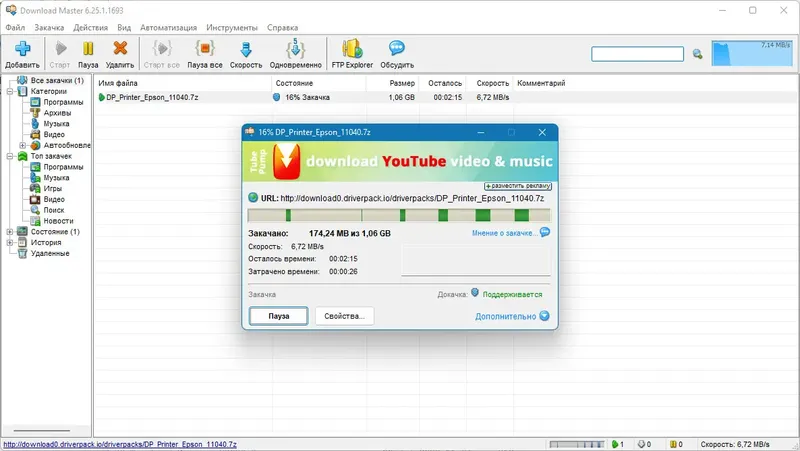This screenshot has width=800, height=451.
Task: Select the Архивы category
Action: click(57, 113)
